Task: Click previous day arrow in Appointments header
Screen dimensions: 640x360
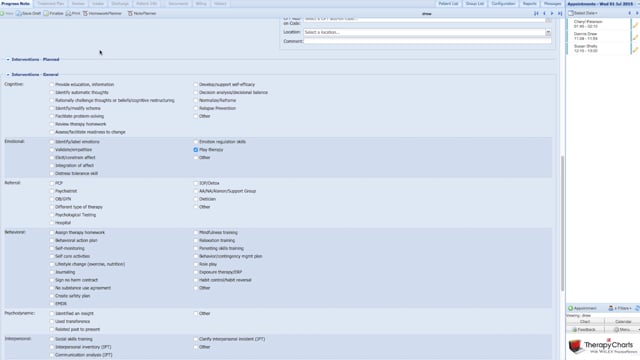Action: click(x=629, y=13)
